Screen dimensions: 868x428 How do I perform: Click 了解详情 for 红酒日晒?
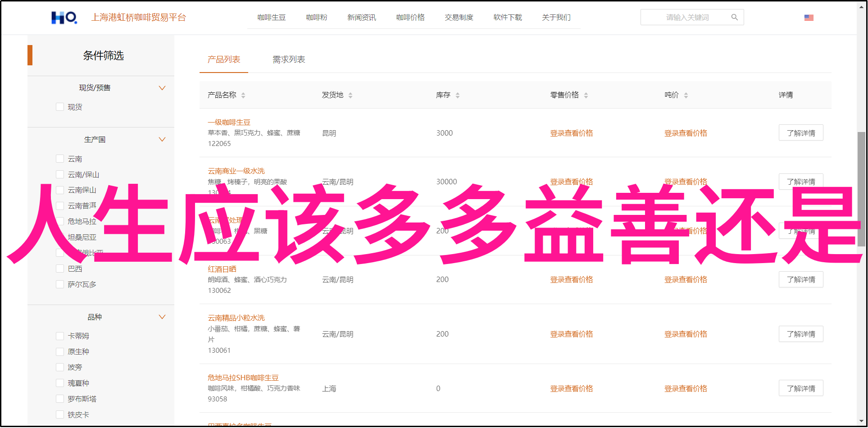point(801,279)
